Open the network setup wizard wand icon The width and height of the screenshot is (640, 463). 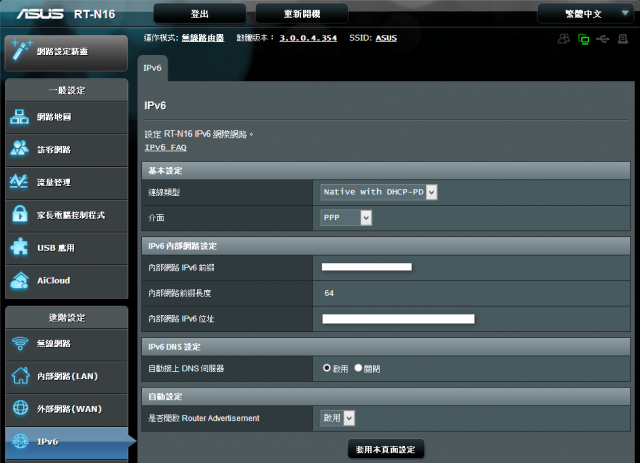click(21, 51)
